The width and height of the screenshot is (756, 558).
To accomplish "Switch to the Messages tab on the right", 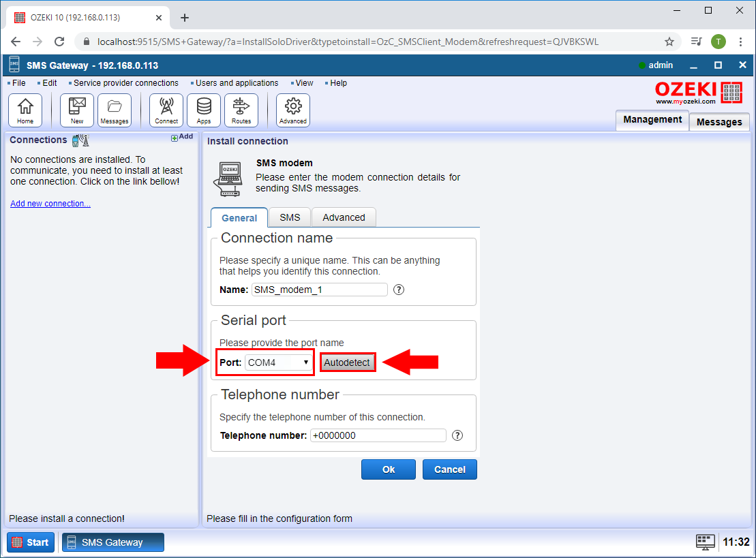I will 719,121.
